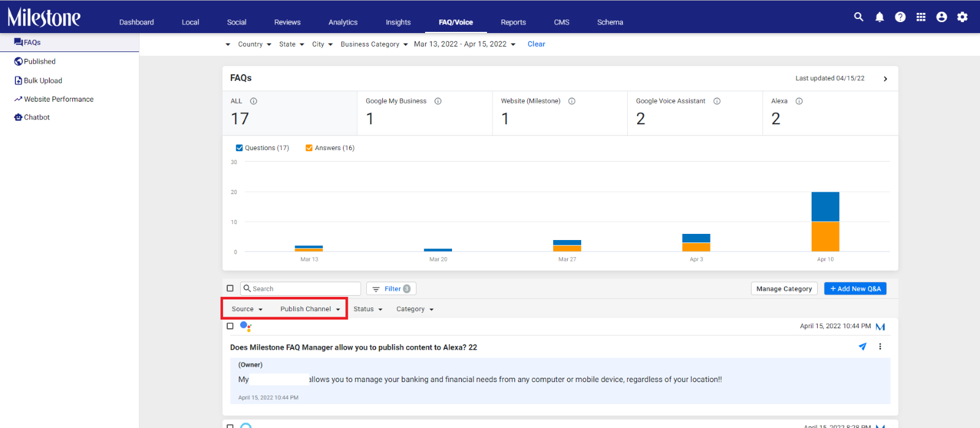The image size is (980, 428).
Task: Click the Filter button
Action: (391, 288)
